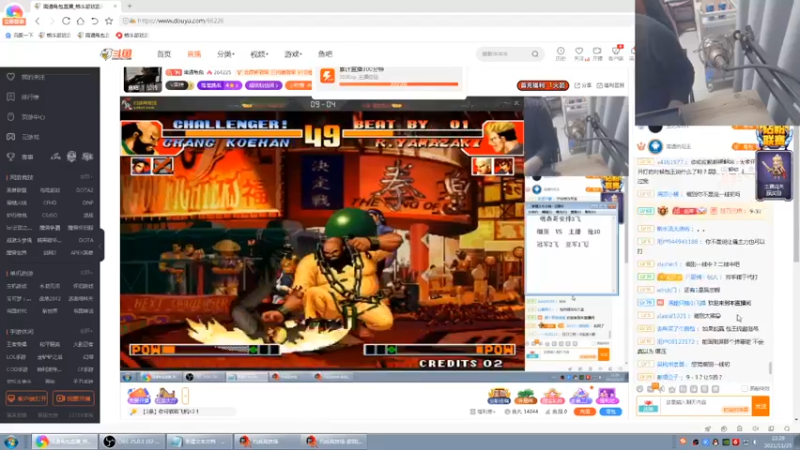Expand the gift panel small arrow handle
Image resolution: width=800 pixels, height=450 pixels.
pyautogui.click(x=185, y=395)
